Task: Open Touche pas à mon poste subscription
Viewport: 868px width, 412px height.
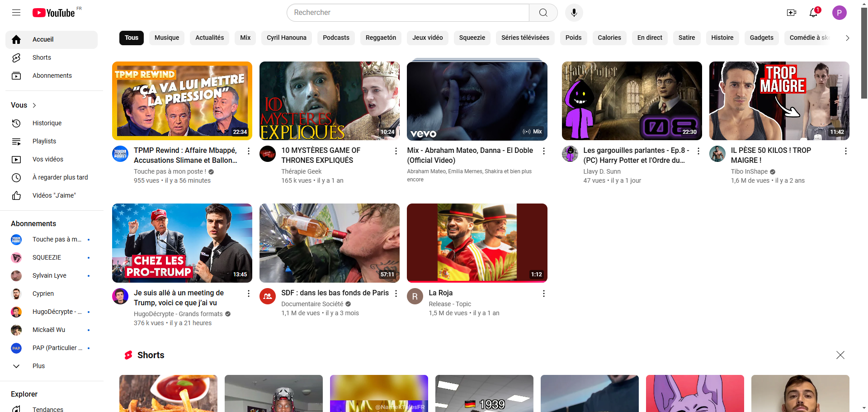Action: 52,239
